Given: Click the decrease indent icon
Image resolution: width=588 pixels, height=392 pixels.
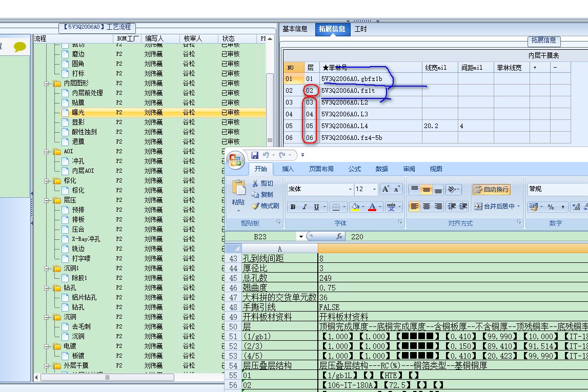Looking at the screenshot, I should point(452,207).
